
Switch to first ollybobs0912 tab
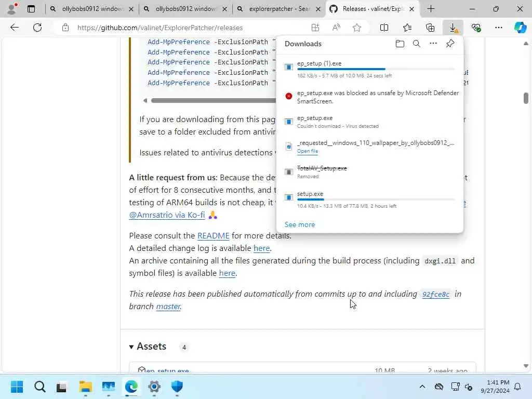[91, 9]
